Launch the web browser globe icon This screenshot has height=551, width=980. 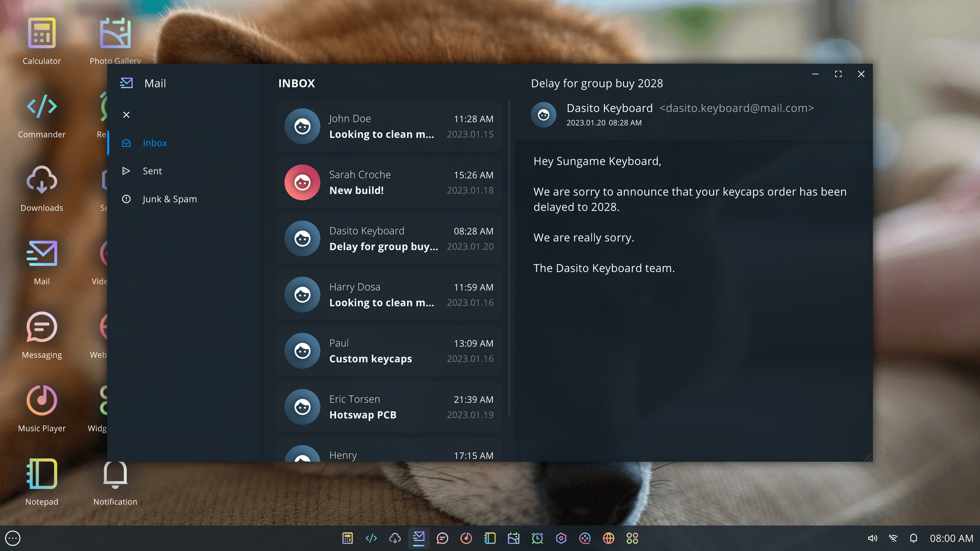(x=608, y=538)
